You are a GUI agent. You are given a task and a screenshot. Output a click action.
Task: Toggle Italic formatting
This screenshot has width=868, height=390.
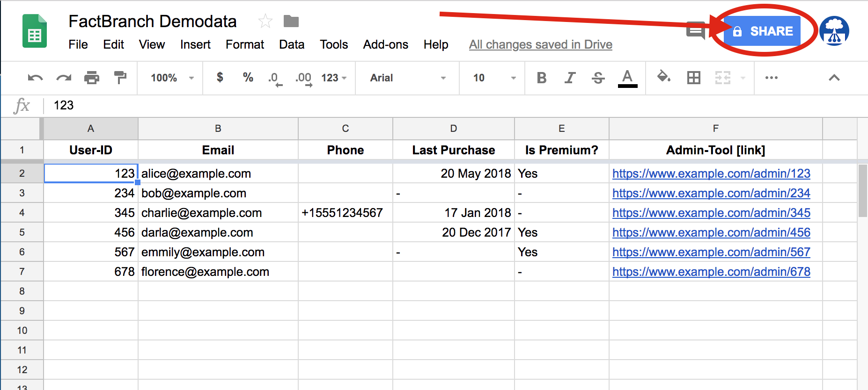[x=570, y=78]
